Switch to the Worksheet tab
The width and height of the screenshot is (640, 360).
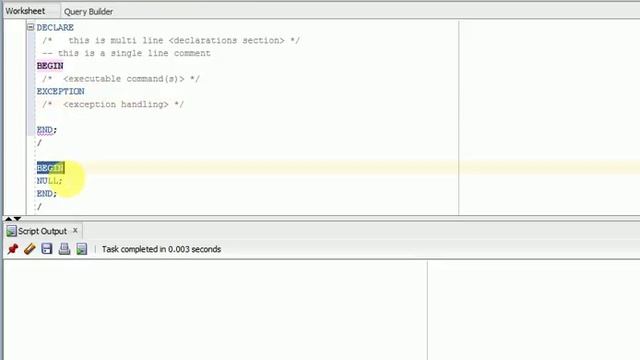(25, 11)
